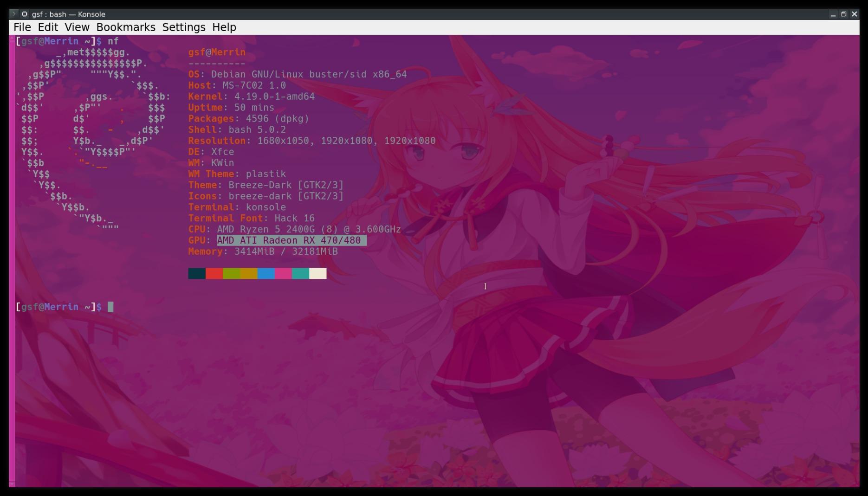The width and height of the screenshot is (868, 496).
Task: Restore the Konsole window size
Action: [x=844, y=14]
